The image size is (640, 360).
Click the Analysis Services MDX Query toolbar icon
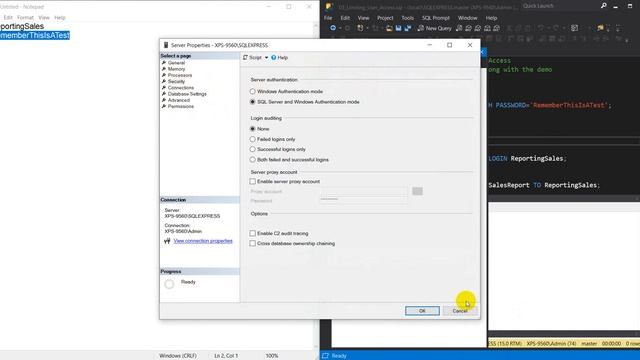469,28
